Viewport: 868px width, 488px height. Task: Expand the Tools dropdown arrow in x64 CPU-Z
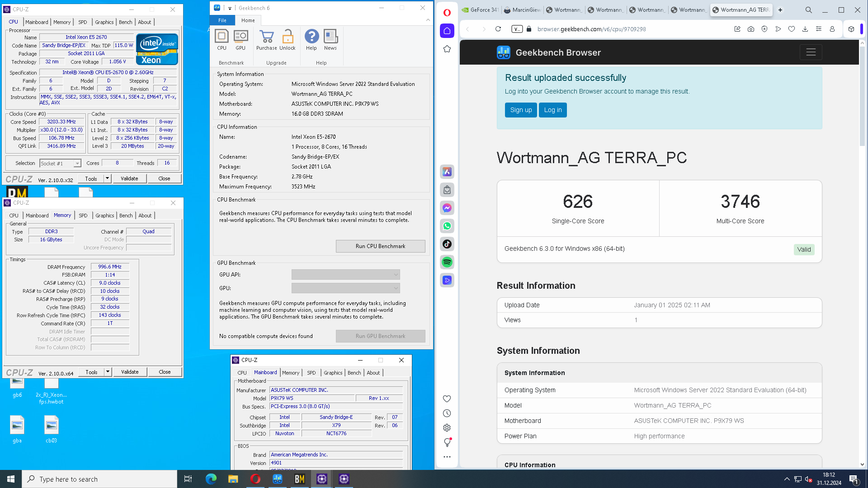click(x=108, y=372)
